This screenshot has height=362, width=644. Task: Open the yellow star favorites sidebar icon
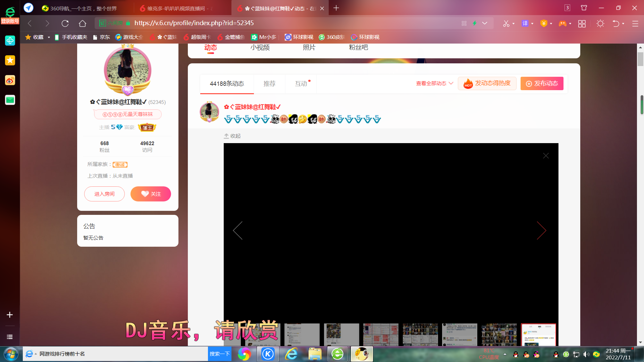pos(10,60)
